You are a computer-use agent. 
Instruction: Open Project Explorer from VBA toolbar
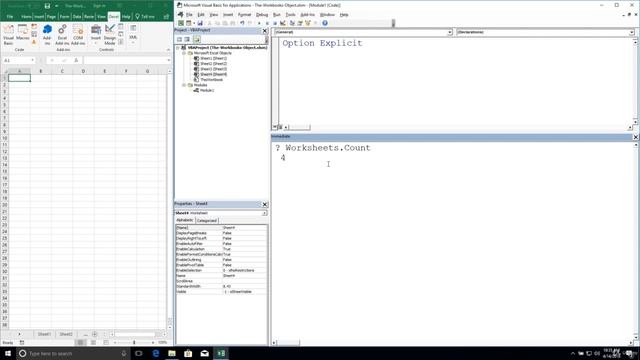coord(292,23)
